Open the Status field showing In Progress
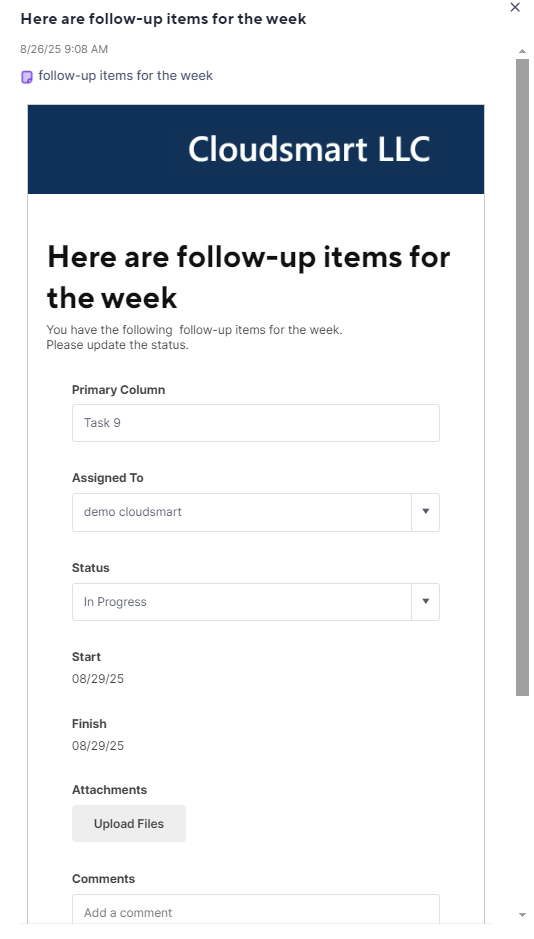This screenshot has width=534, height=939. pyautogui.click(x=241, y=602)
